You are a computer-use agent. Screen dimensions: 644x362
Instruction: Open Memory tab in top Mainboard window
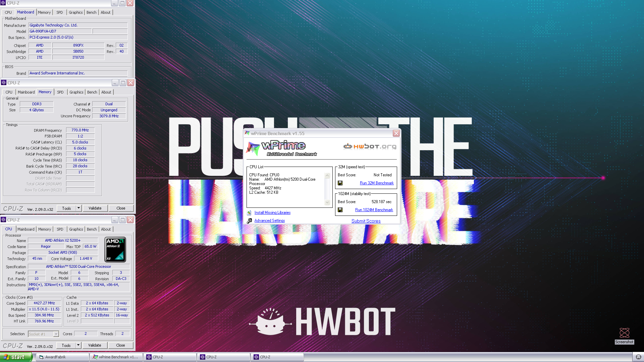[x=44, y=12]
